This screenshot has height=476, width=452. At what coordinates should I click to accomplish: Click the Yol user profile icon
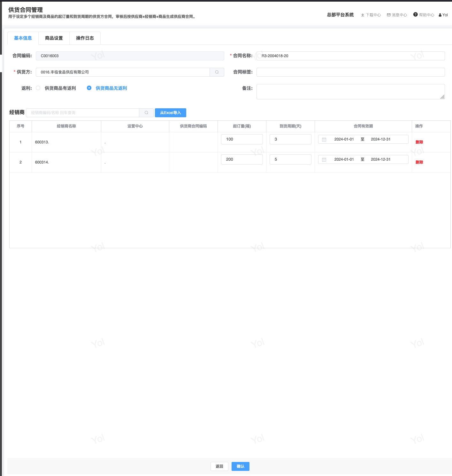[x=440, y=15]
